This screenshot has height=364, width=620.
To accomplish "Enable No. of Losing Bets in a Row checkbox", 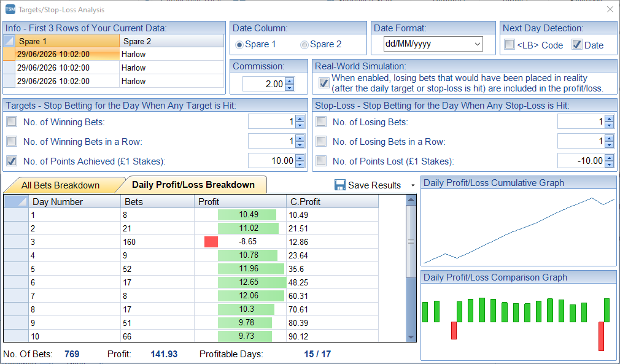I will [x=321, y=141].
